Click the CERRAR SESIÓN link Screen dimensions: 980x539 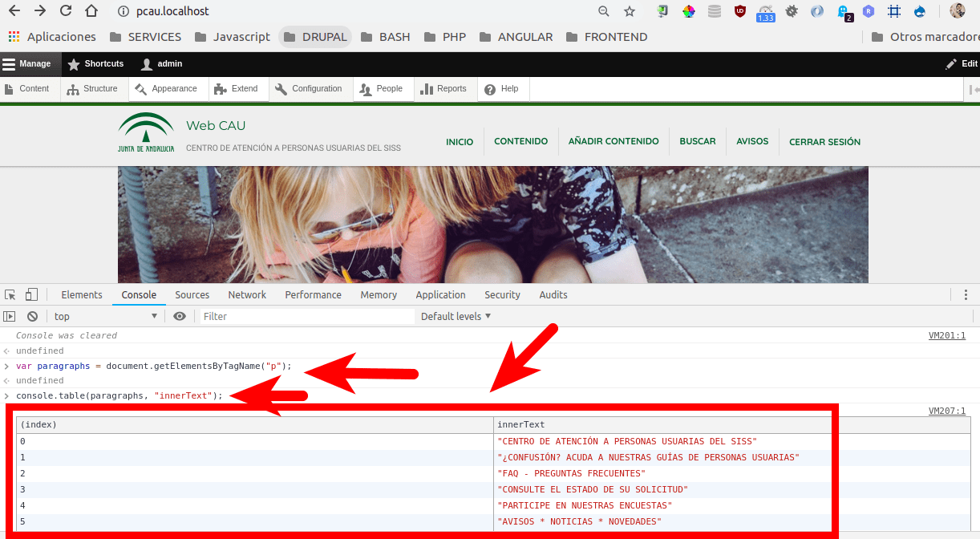tap(824, 141)
